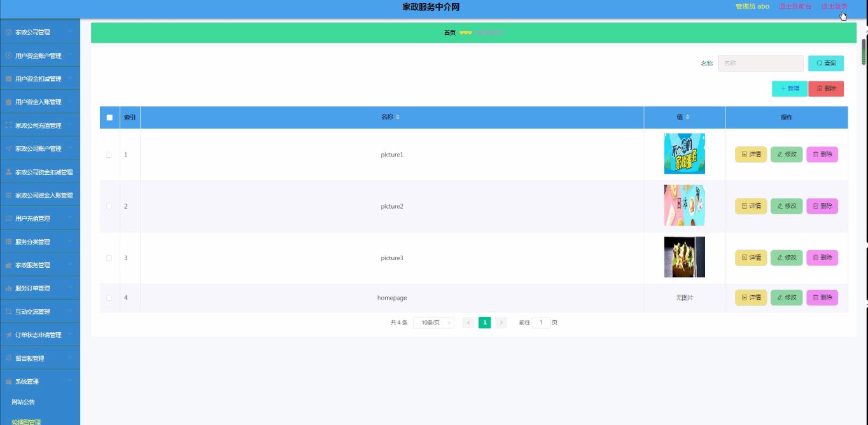Click the 互动交流管理 sidebar icon

8,312
